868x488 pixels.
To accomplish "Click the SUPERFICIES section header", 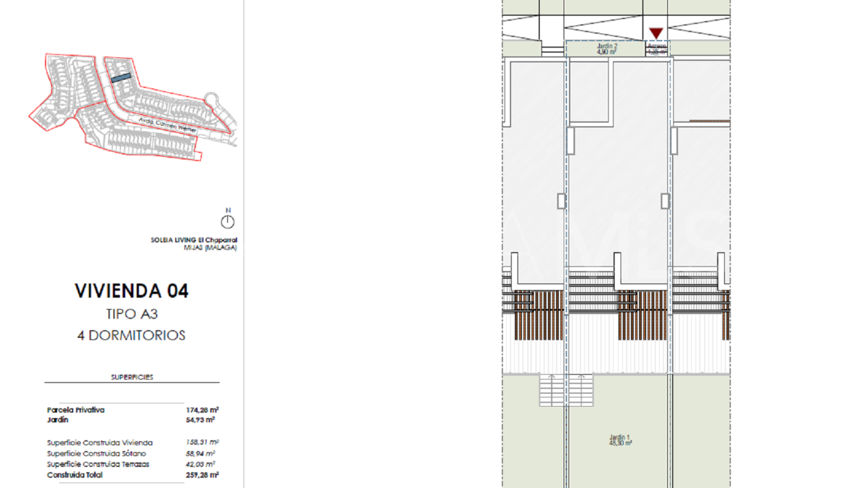I will 132,377.
